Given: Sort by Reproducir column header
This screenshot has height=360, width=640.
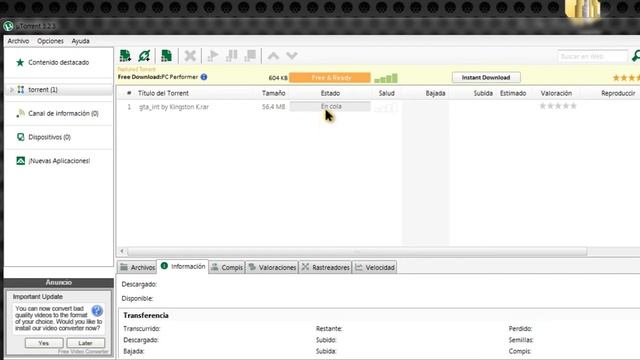Looking at the screenshot, I should [x=618, y=93].
